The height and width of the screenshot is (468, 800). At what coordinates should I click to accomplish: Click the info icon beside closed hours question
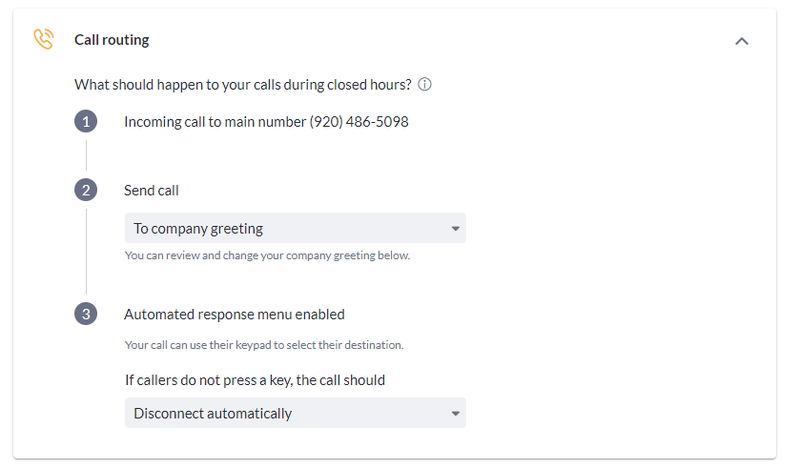[x=424, y=84]
